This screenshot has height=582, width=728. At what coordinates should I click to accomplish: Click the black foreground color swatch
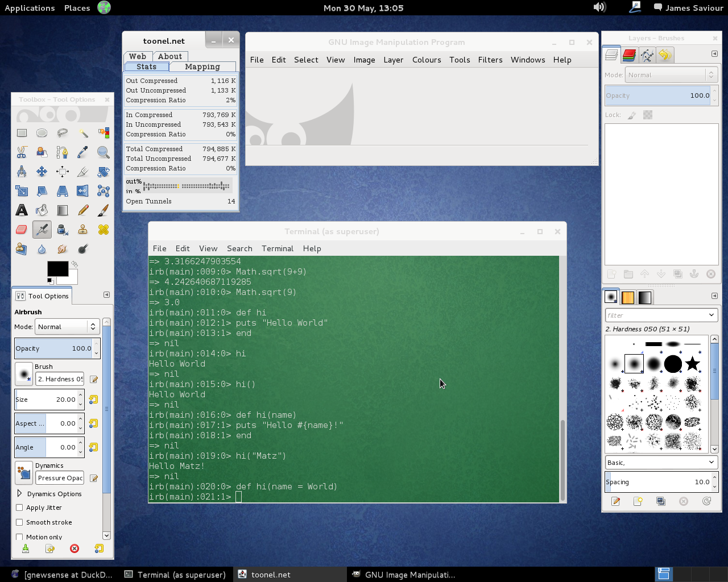[56, 268]
